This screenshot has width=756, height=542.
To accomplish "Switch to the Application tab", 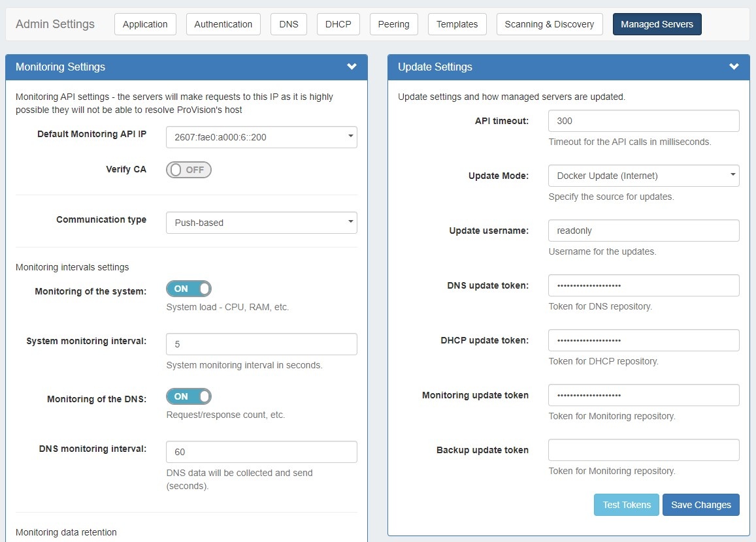I will coord(145,24).
